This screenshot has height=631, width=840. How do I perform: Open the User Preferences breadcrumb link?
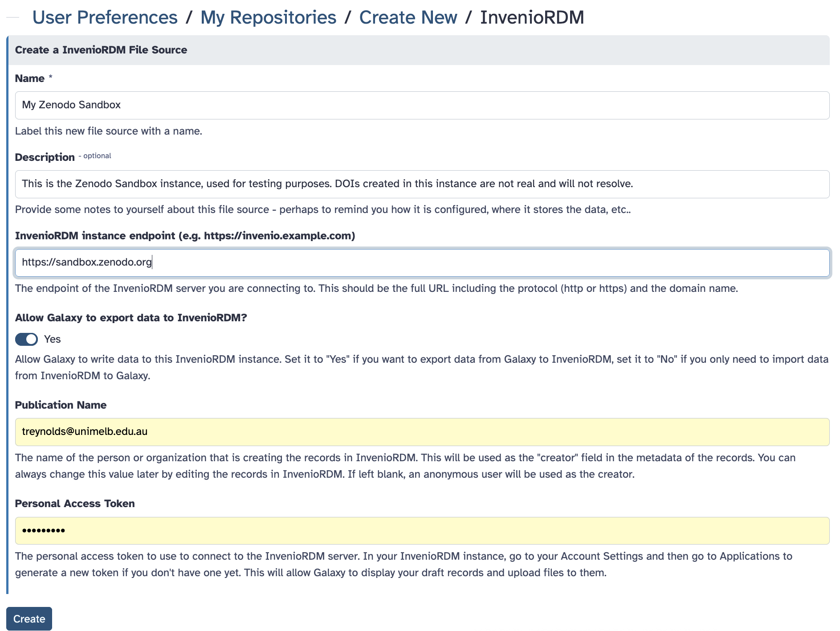104,17
